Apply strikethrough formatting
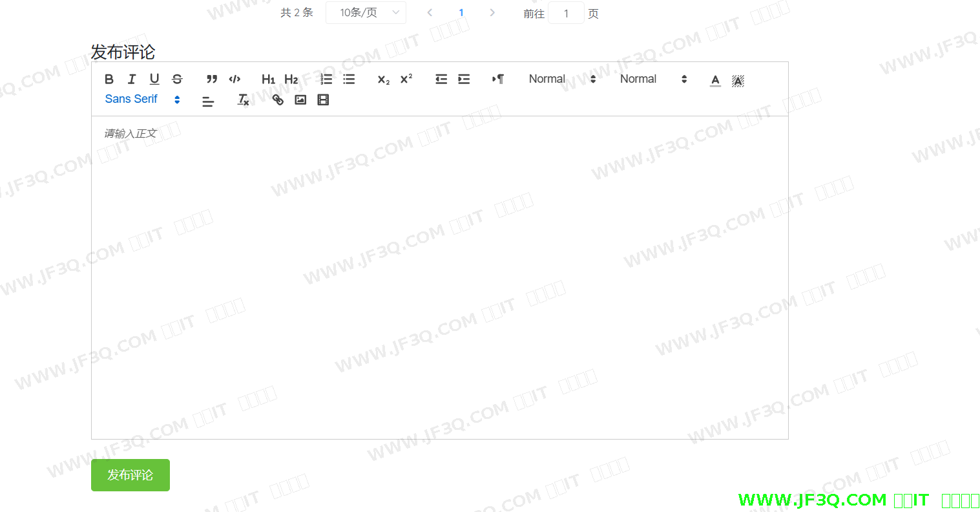The width and height of the screenshot is (980, 512). (x=177, y=79)
